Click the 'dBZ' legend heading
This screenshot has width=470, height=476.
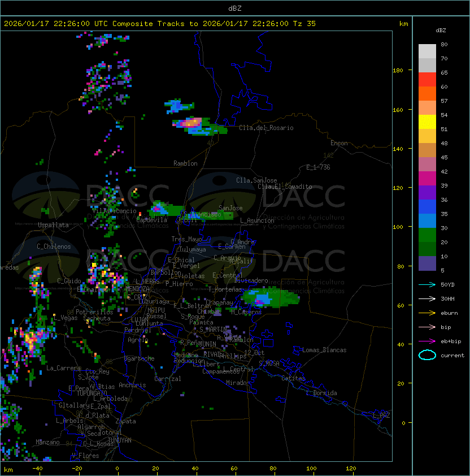click(x=441, y=31)
